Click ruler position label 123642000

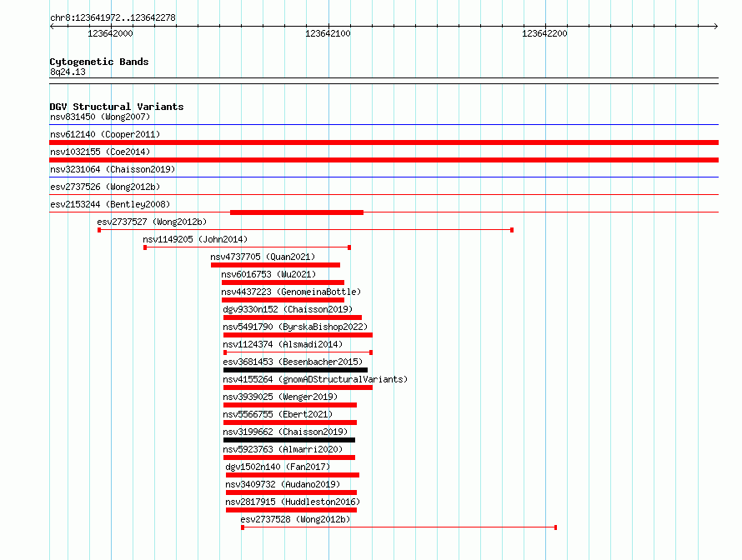pyautogui.click(x=110, y=33)
